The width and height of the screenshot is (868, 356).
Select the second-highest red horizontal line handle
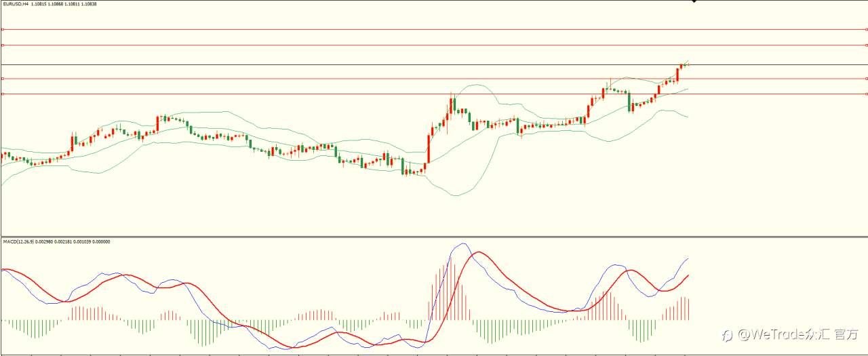pos(3,45)
